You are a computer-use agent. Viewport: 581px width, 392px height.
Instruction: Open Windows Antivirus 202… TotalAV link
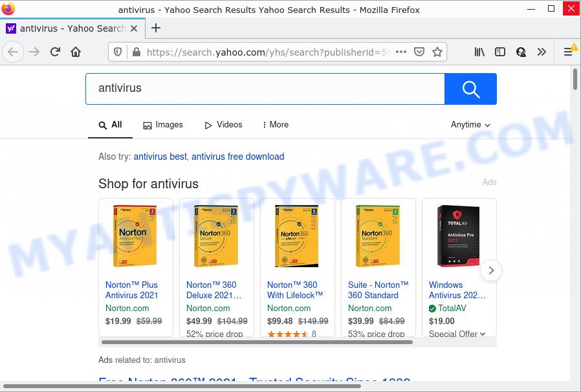click(457, 290)
